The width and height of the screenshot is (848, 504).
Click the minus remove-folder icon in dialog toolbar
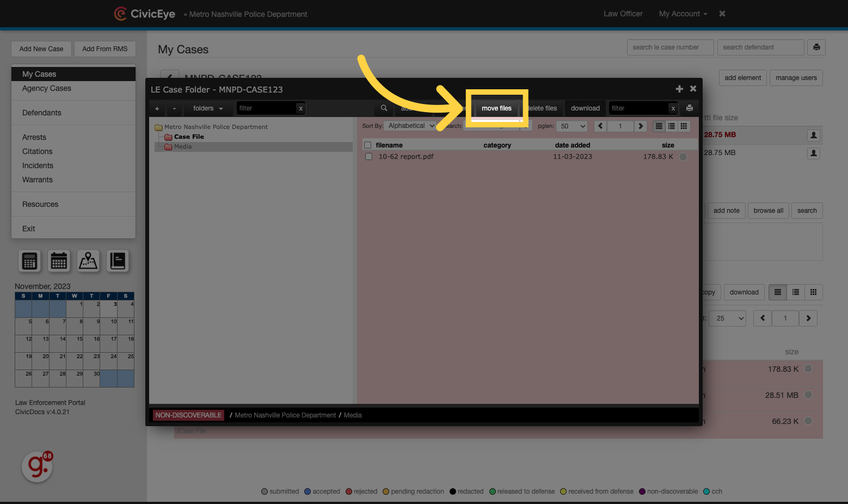pyautogui.click(x=174, y=108)
